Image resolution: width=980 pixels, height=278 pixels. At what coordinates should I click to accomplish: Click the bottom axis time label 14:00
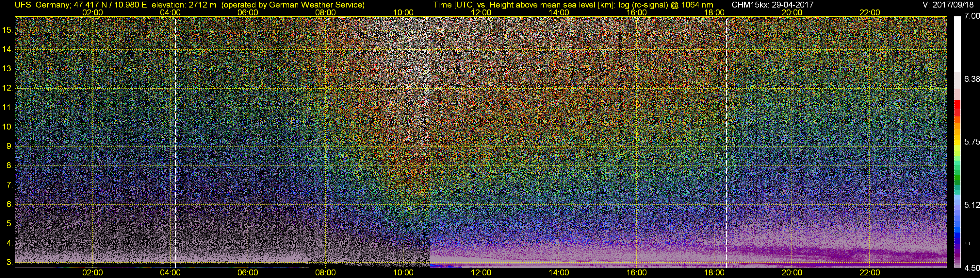click(559, 273)
